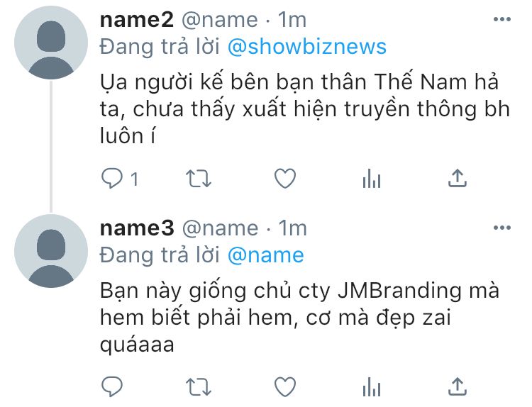Like name2's tweet with heart icon
532x407 pixels.
pos(285,179)
